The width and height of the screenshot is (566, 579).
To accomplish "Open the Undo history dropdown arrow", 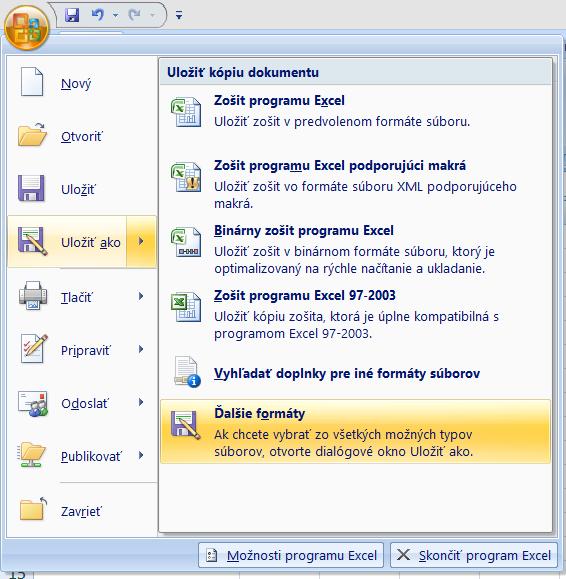I will coord(116,16).
